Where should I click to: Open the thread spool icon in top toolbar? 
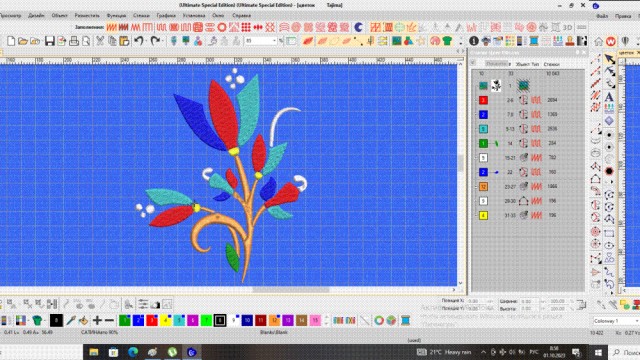[534, 41]
